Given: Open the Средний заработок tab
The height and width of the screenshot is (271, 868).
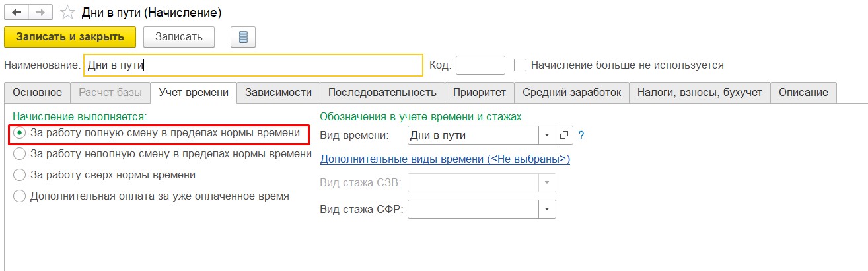Looking at the screenshot, I should coord(571,93).
